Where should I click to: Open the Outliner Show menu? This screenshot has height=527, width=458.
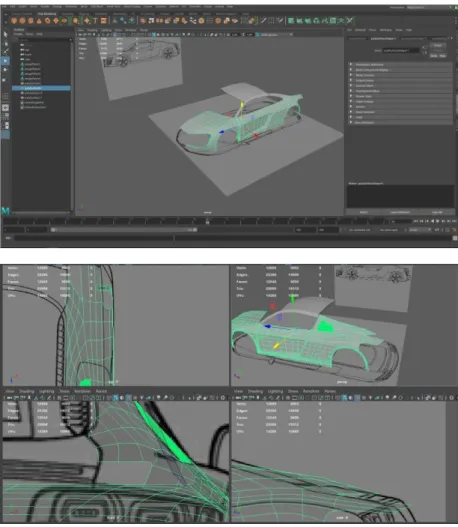(30, 34)
